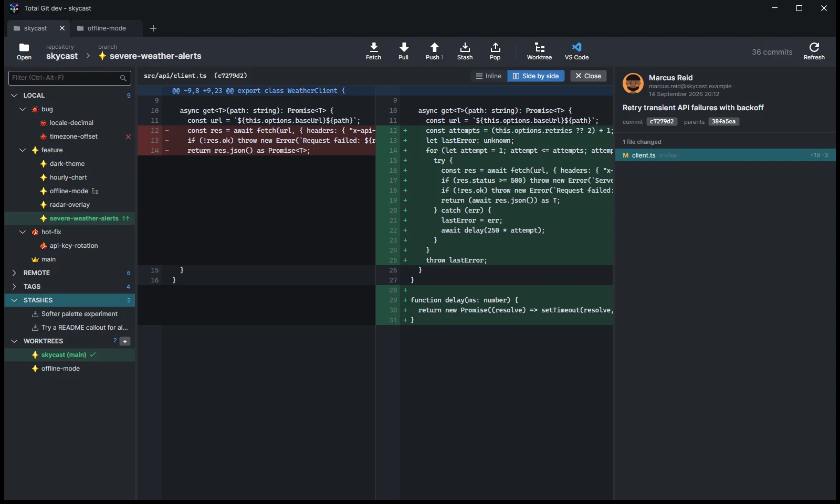
Task: Click the commit hash c7279d2 badge
Action: pos(662,122)
